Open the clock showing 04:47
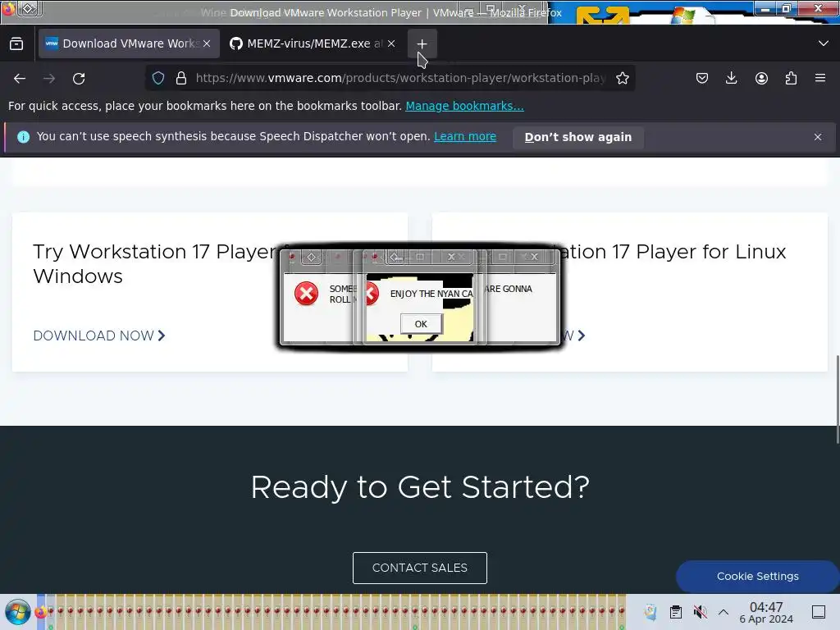840x630 pixels. point(766,612)
